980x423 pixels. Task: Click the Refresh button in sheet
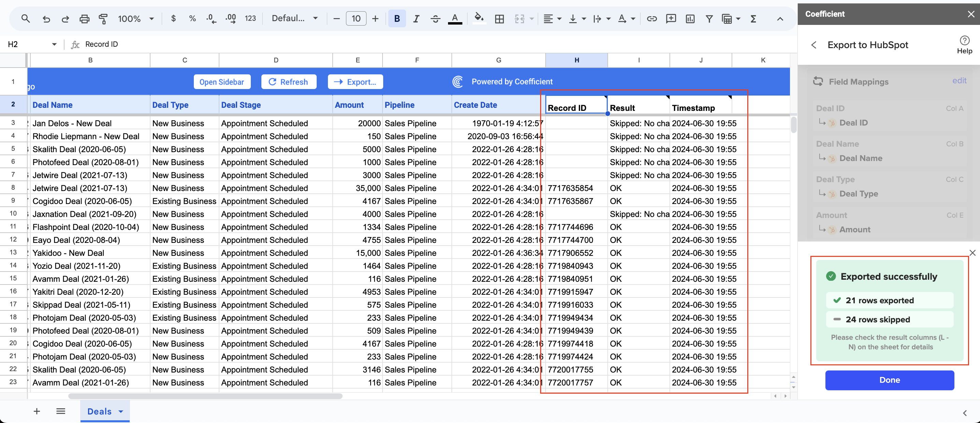coord(288,82)
